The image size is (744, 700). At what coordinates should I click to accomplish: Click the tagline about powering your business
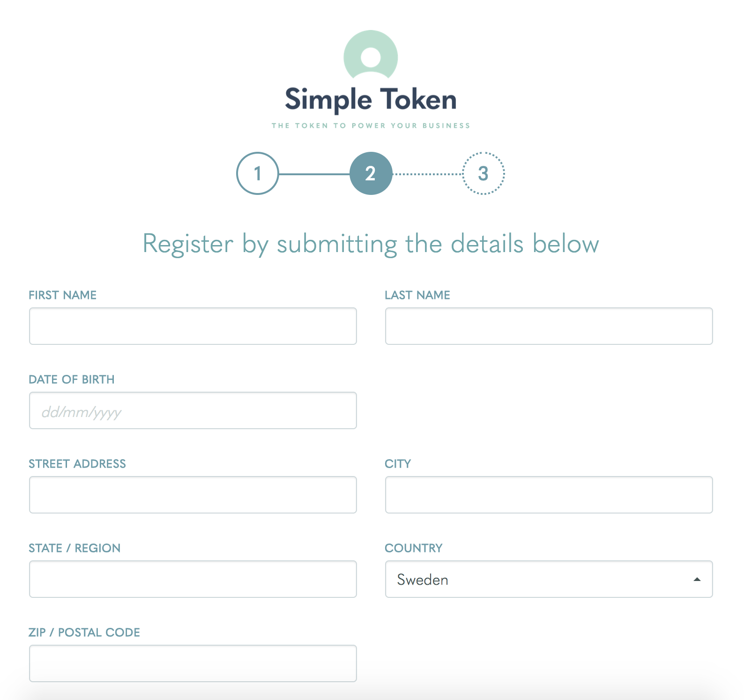click(x=371, y=126)
